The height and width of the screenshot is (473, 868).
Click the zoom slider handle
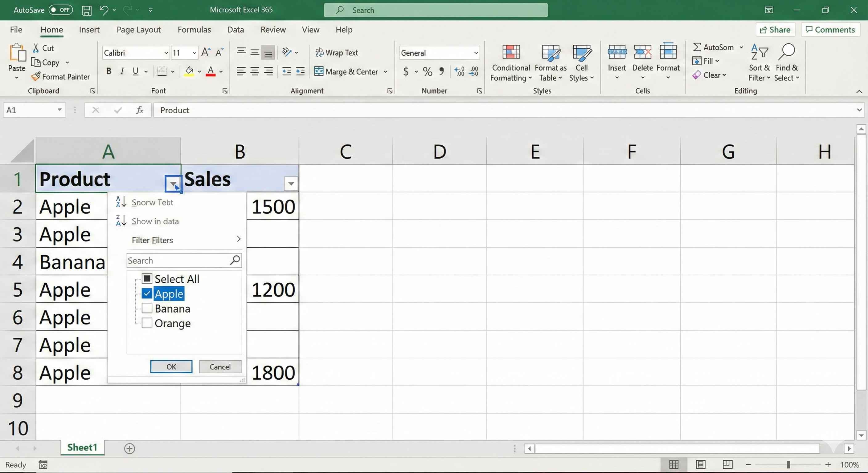click(788, 465)
